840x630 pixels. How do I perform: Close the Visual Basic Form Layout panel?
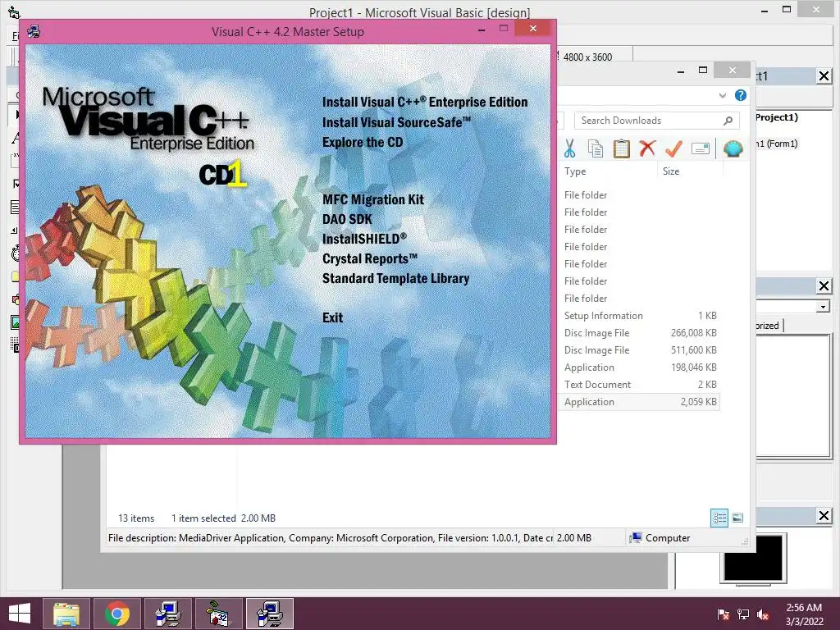pos(824,516)
